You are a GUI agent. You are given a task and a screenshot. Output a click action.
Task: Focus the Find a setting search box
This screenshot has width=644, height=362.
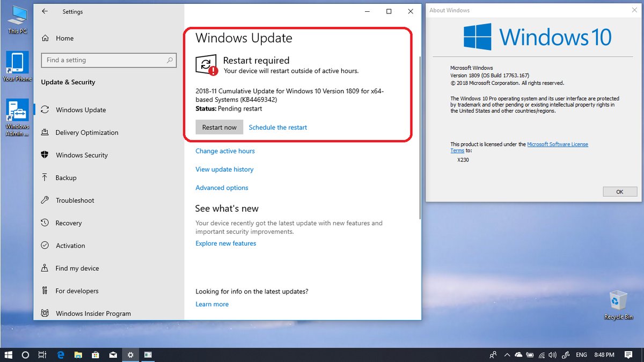click(109, 60)
